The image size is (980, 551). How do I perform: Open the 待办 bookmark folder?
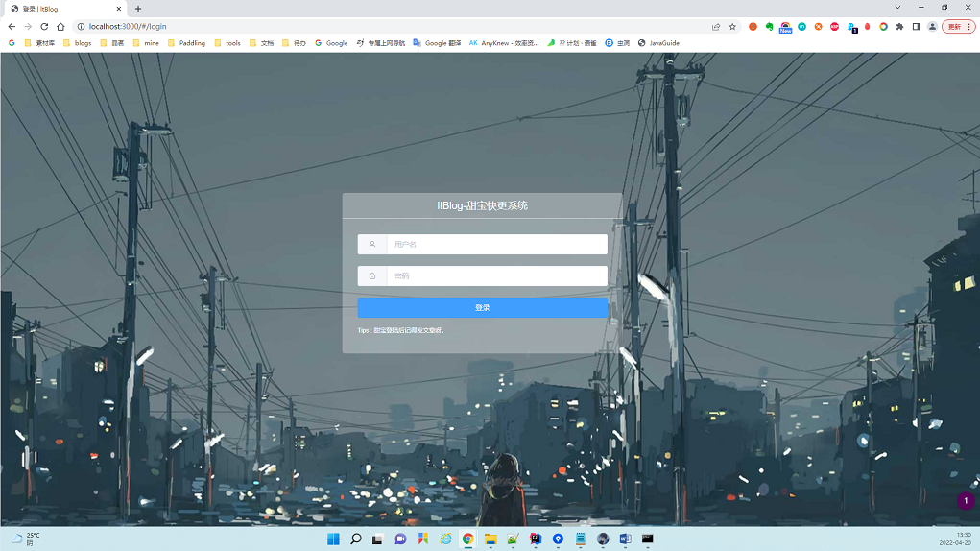[294, 43]
